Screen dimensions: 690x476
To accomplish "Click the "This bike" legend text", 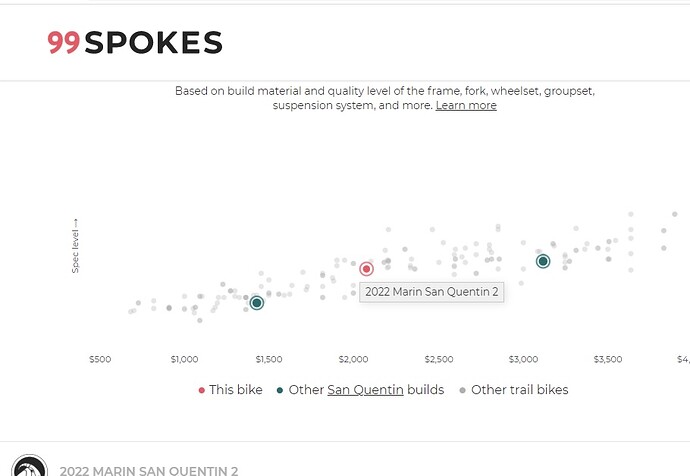I will 236,390.
